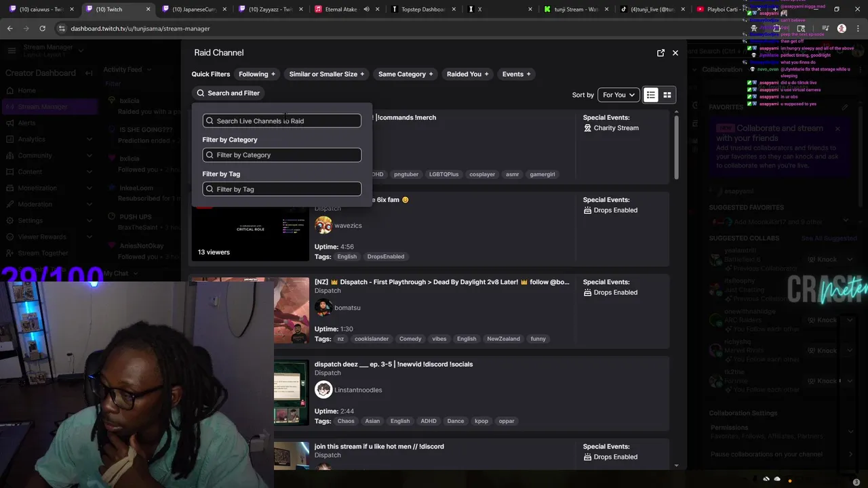This screenshot has width=868, height=488.
Task: Open Stream Together in the sidebar
Action: (x=43, y=253)
